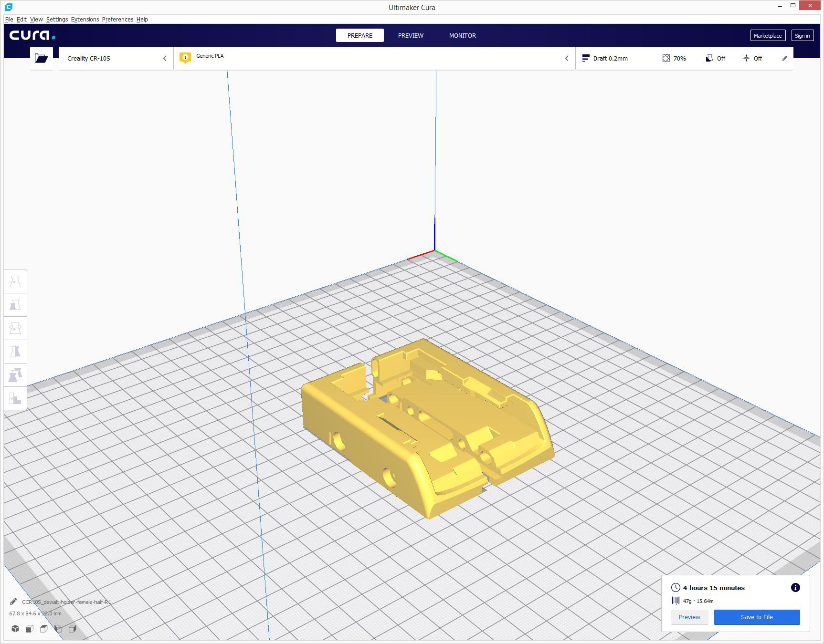The width and height of the screenshot is (824, 644).
Task: Select the Rotate tool in left toolbar
Action: pos(15,328)
